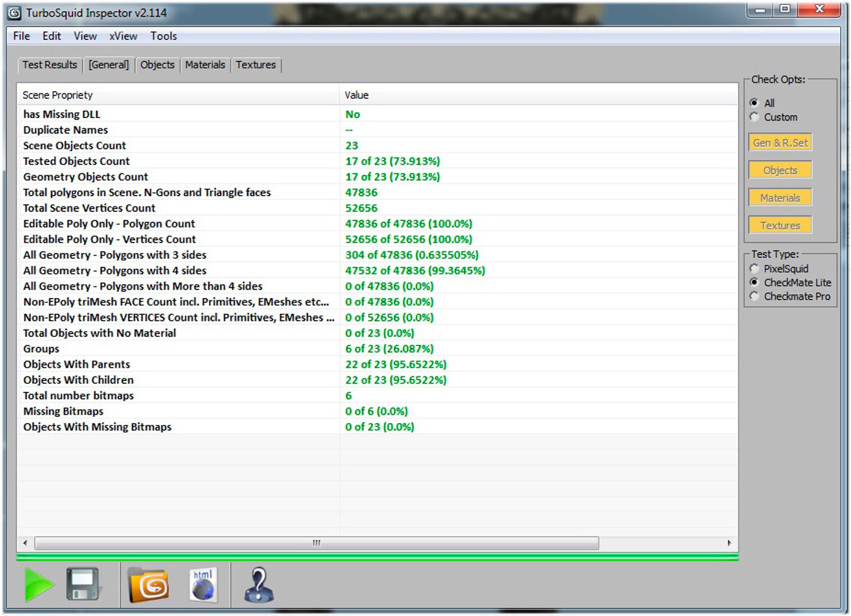Image resolution: width=851 pixels, height=616 pixels.
Task: Select the 'Objects With Parents' row
Action: pyautogui.click(x=377, y=364)
